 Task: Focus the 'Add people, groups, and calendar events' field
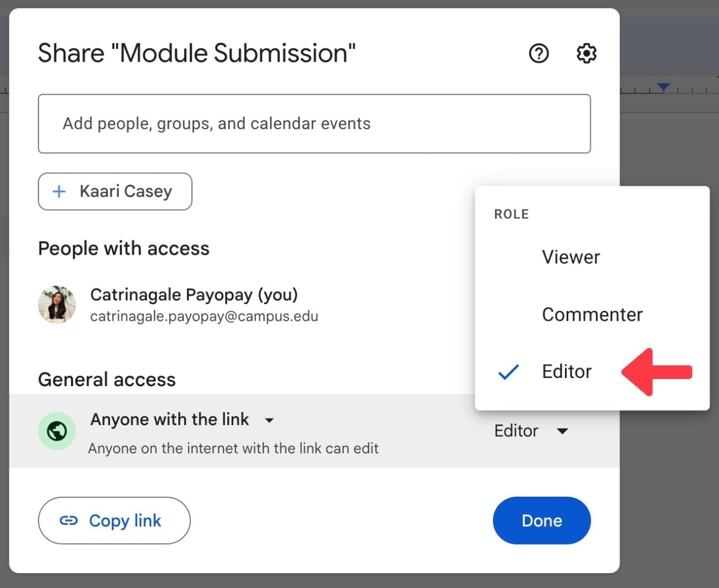(x=314, y=124)
